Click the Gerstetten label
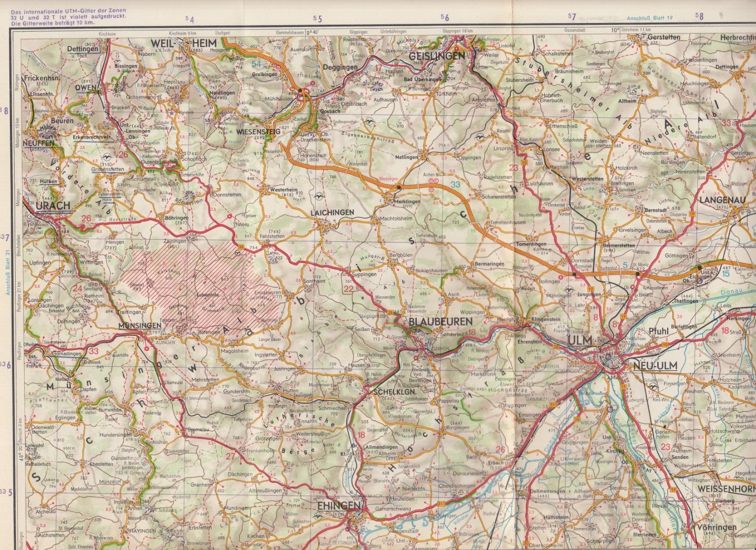This screenshot has height=550, width=756. point(664,37)
